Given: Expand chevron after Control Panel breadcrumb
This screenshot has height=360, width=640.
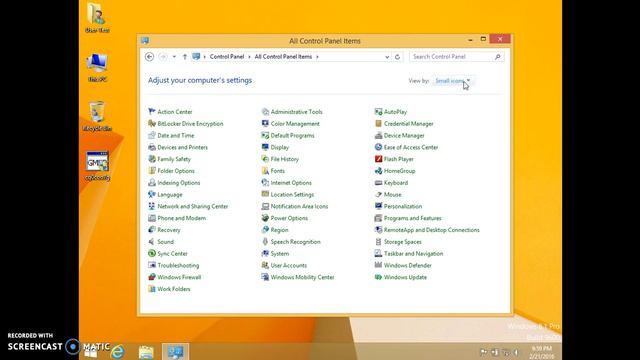Looking at the screenshot, I should (249, 57).
